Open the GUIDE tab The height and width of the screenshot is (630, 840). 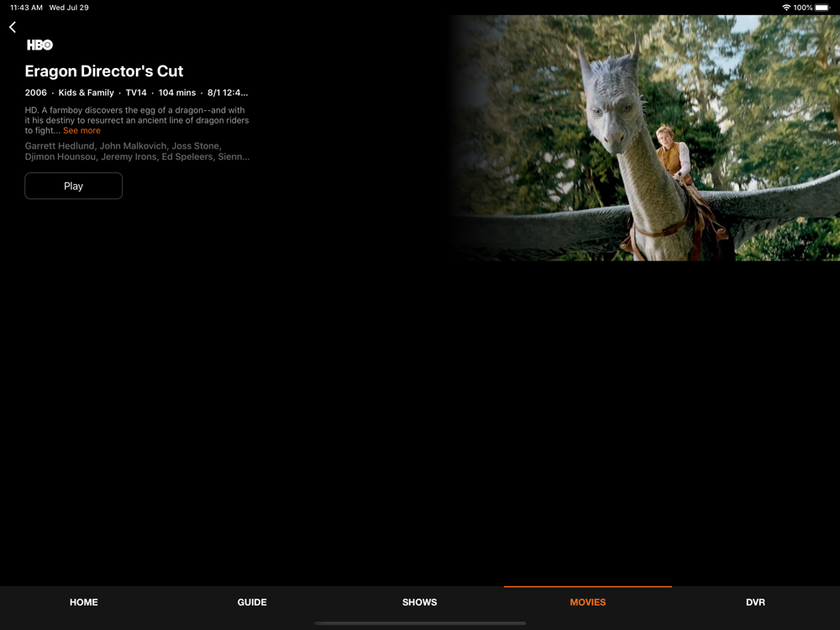[x=252, y=602]
